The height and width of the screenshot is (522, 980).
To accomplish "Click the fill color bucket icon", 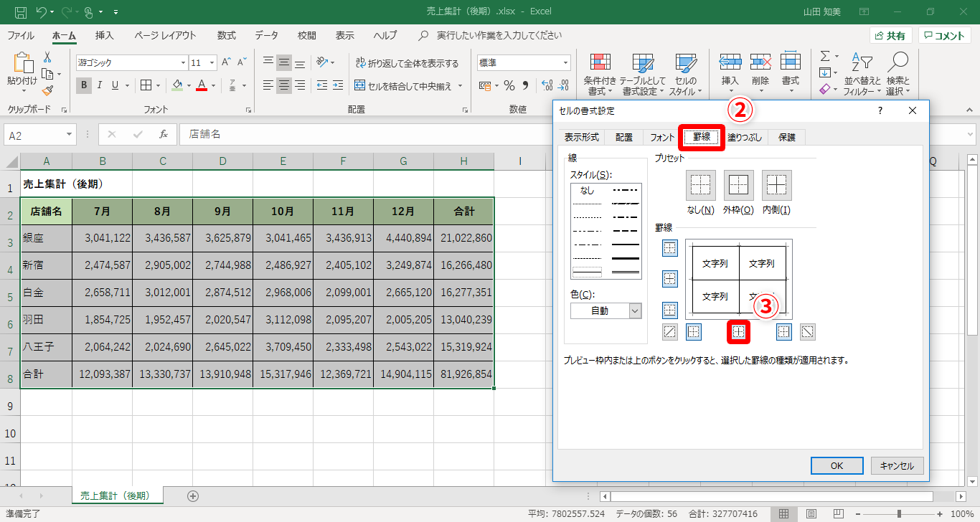I will pyautogui.click(x=177, y=85).
